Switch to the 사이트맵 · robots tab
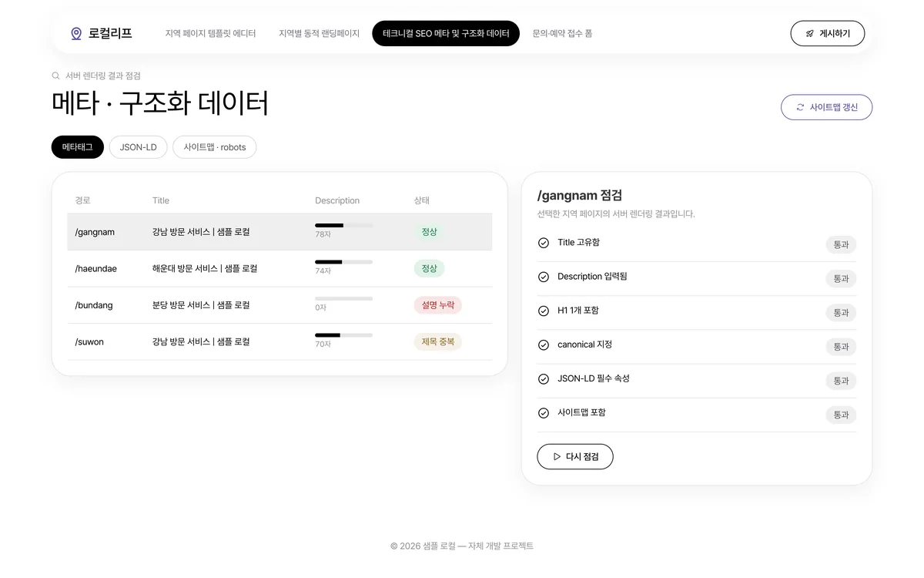Image resolution: width=924 pixels, height=578 pixels. [215, 147]
